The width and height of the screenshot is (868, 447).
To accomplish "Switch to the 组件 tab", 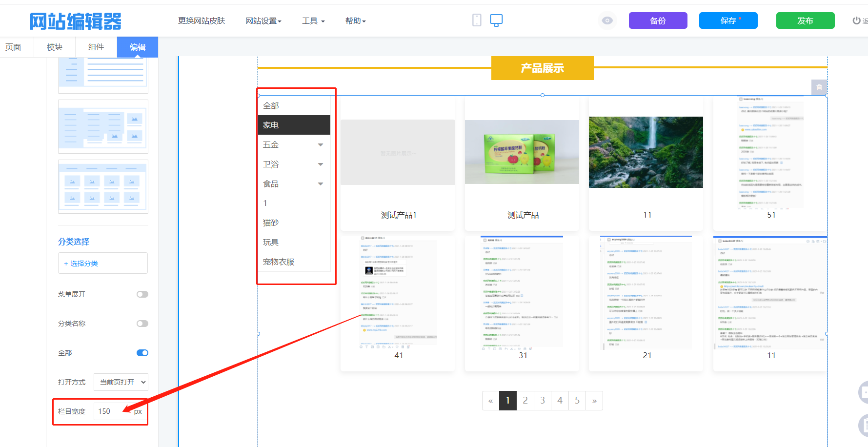I will pyautogui.click(x=96, y=47).
